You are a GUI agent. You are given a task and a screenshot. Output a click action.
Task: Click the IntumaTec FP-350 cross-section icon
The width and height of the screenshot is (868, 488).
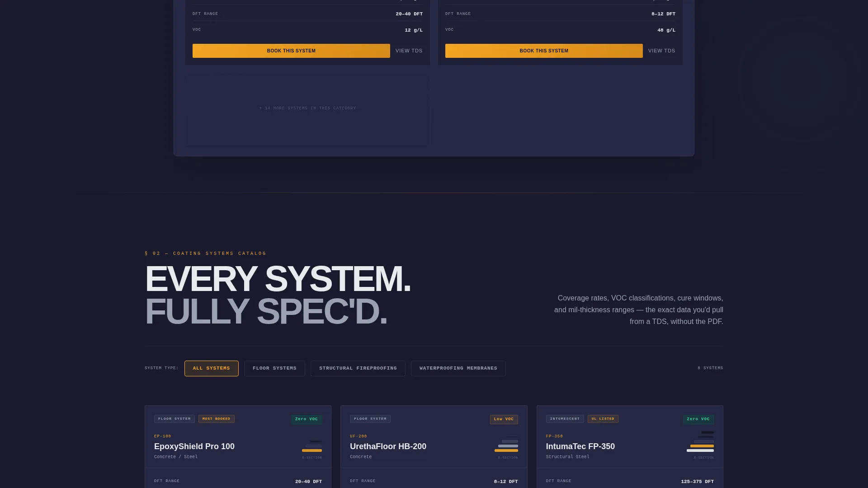[x=700, y=441]
